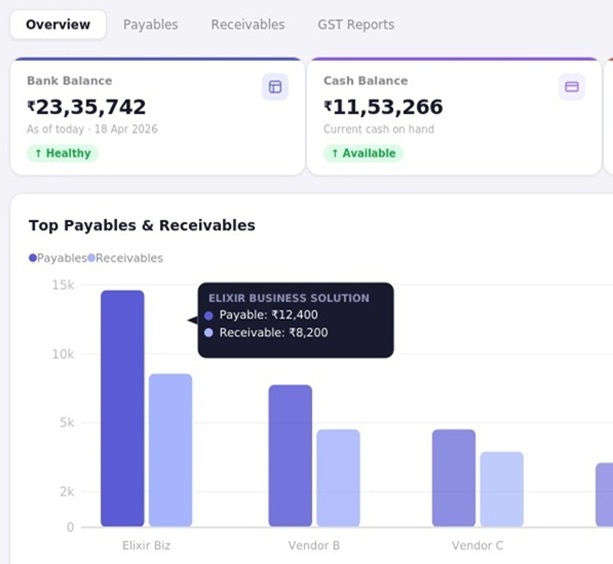The image size is (613, 564).
Task: Open the Payables tab
Action: [x=151, y=25]
